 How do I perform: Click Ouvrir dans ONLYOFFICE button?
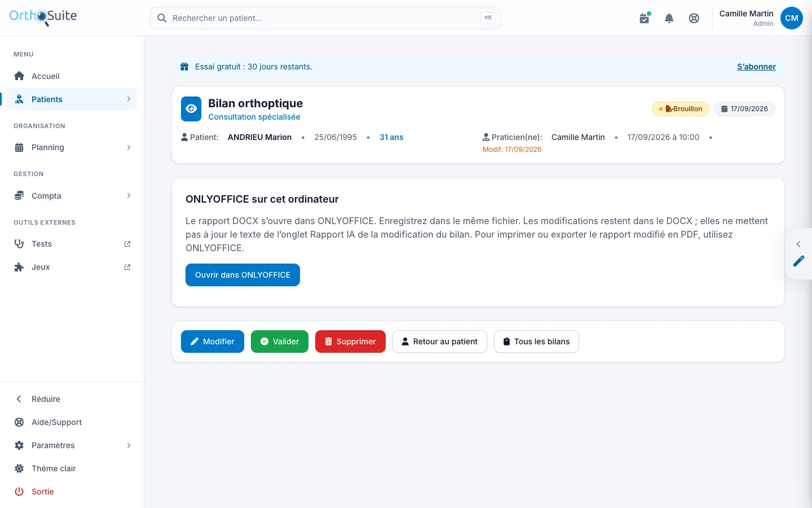[x=242, y=275]
